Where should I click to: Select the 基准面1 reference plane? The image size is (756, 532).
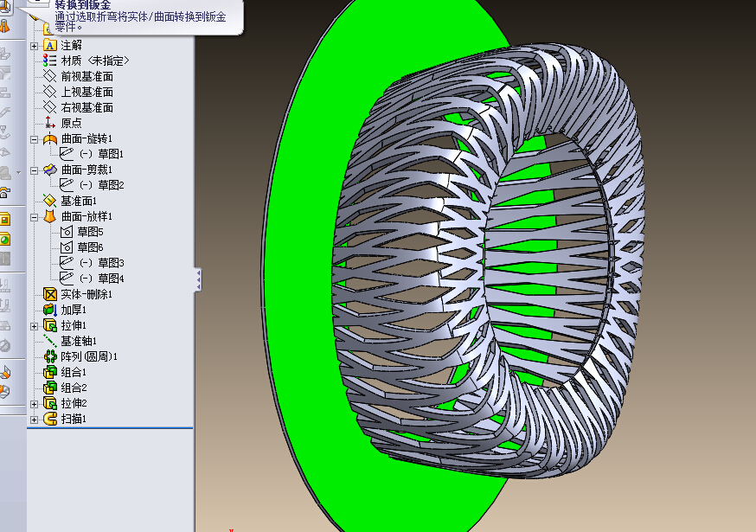(70, 201)
